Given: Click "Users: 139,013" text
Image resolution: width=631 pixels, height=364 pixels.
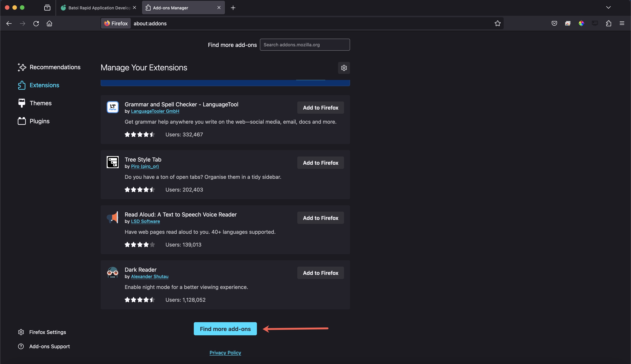Looking at the screenshot, I should pyautogui.click(x=183, y=244).
